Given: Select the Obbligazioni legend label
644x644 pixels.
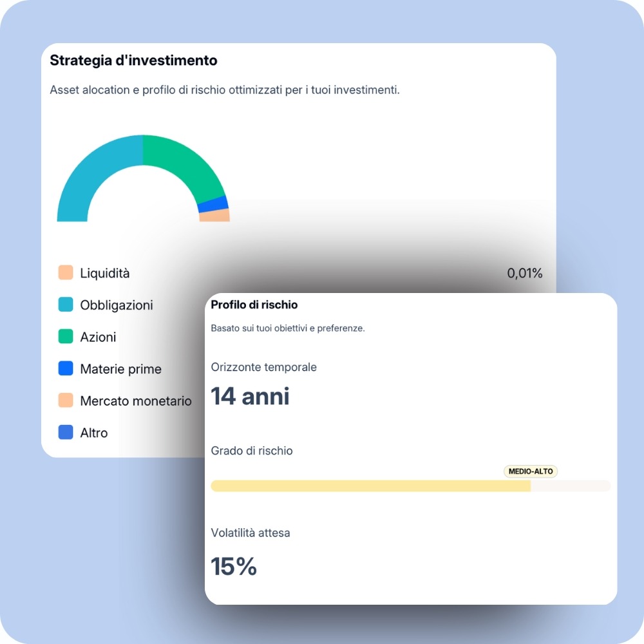Looking at the screenshot, I should pyautogui.click(x=117, y=305).
